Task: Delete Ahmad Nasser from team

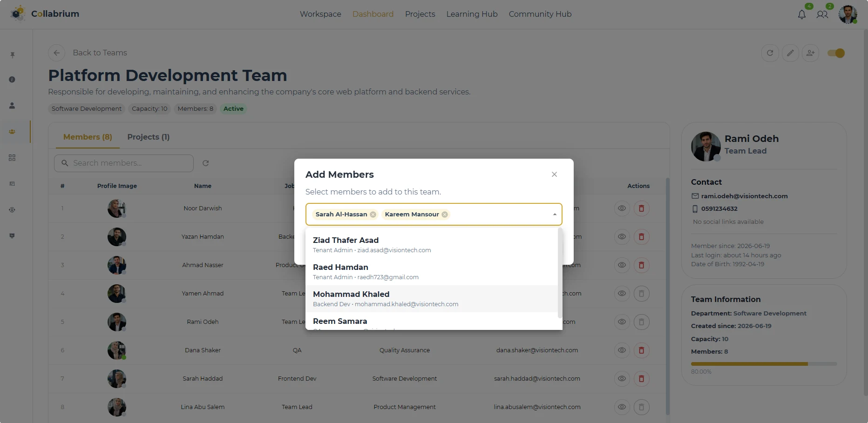Action: pyautogui.click(x=641, y=265)
